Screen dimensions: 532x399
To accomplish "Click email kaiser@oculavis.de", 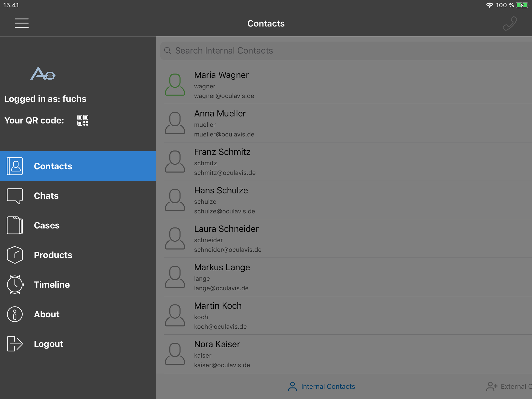I will pyautogui.click(x=222, y=365).
